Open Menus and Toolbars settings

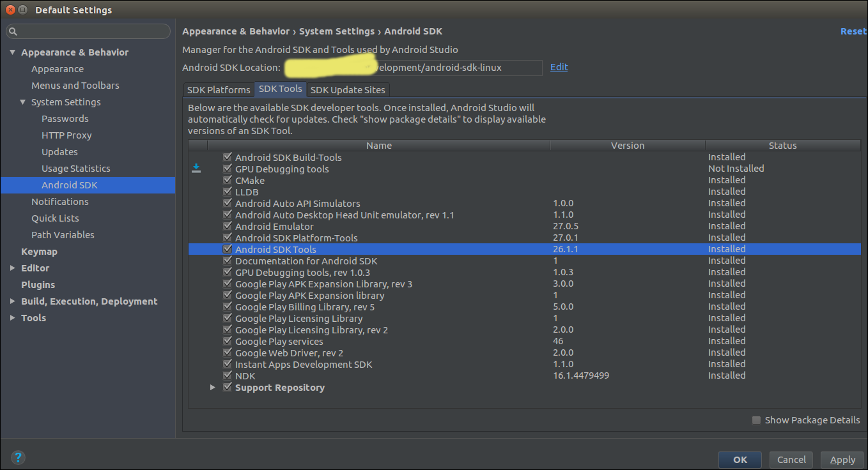click(x=75, y=86)
